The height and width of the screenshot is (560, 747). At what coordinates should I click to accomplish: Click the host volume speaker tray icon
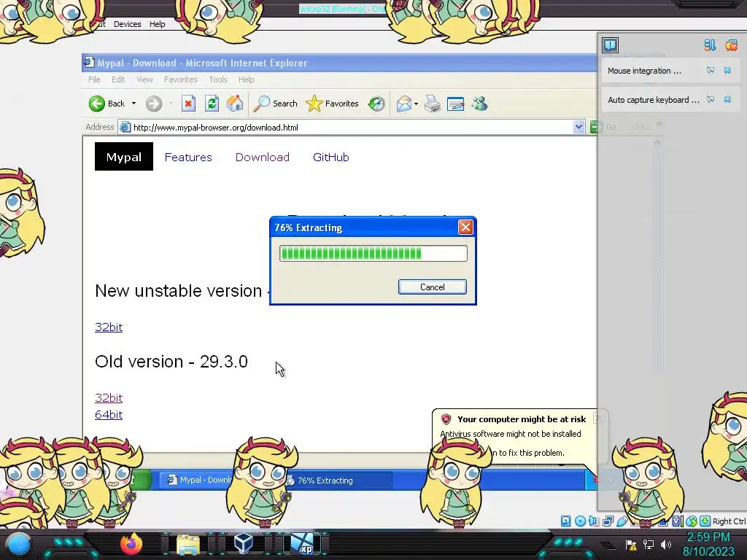tap(666, 544)
